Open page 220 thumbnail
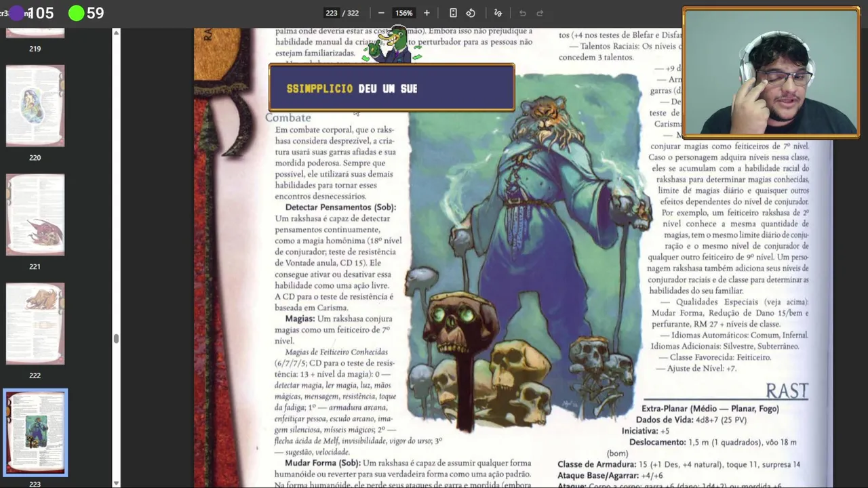 click(35, 106)
